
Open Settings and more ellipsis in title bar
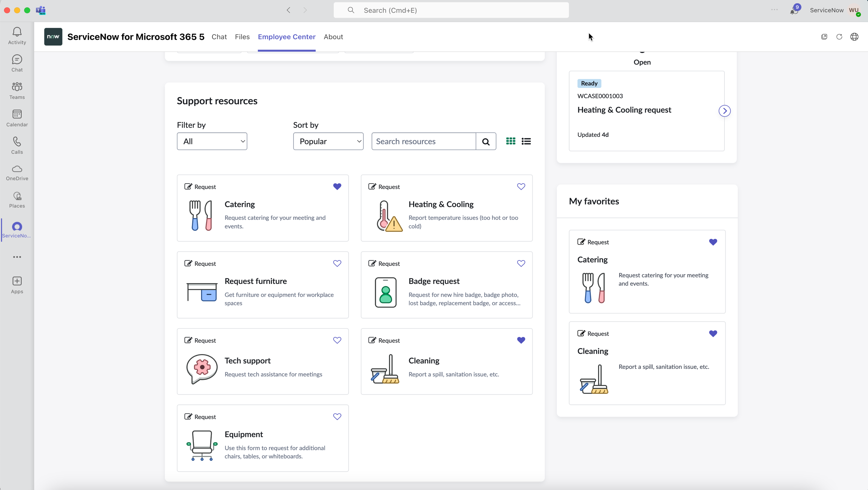click(x=774, y=10)
